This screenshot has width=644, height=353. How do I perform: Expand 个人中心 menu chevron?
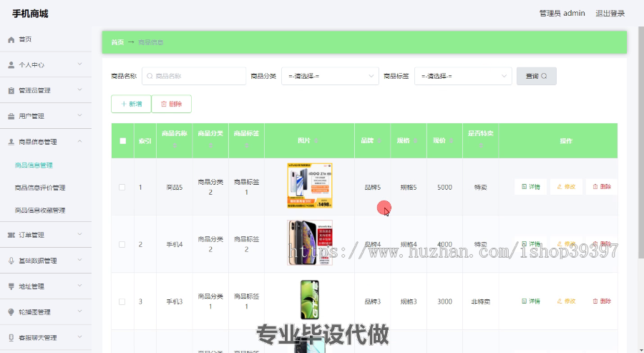(79, 64)
